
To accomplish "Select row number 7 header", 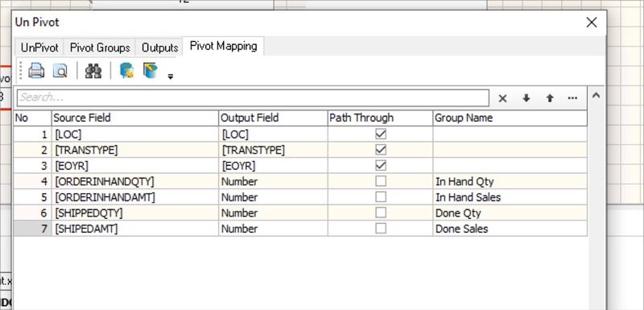I will point(32,229).
